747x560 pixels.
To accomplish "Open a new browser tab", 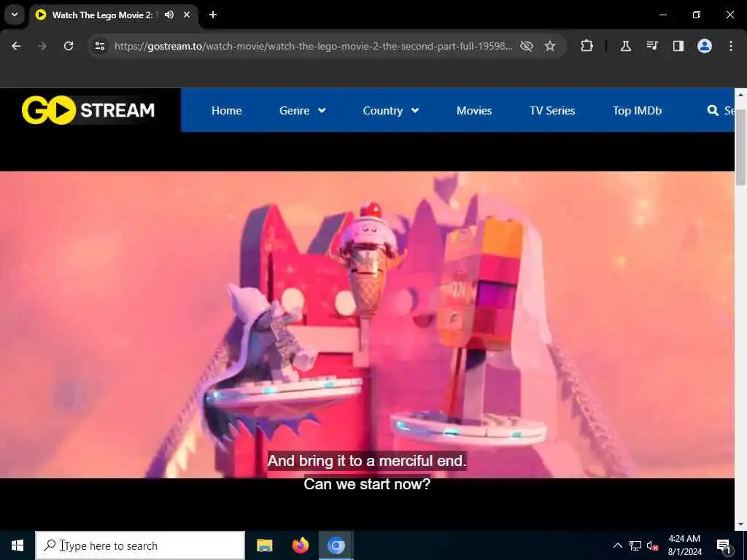I will pyautogui.click(x=213, y=15).
